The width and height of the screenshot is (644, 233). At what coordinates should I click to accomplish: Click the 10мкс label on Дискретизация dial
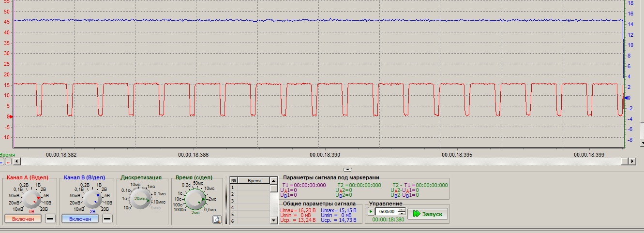tap(159, 201)
